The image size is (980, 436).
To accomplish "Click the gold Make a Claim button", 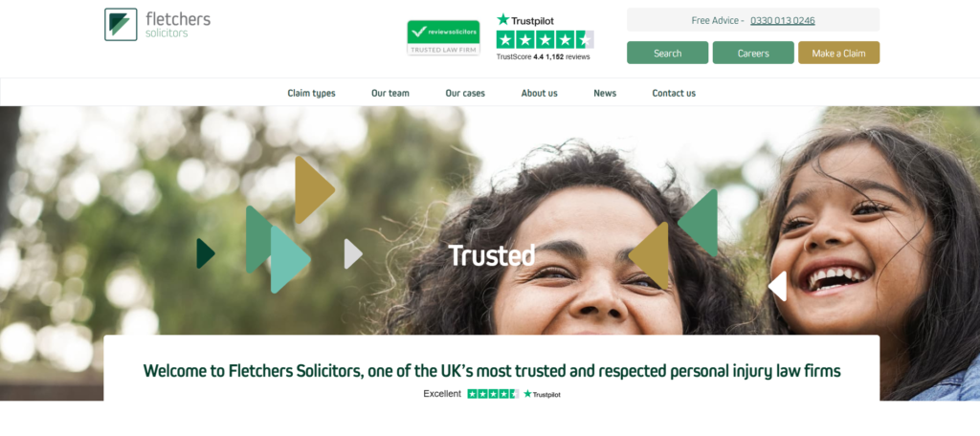I will [x=838, y=53].
